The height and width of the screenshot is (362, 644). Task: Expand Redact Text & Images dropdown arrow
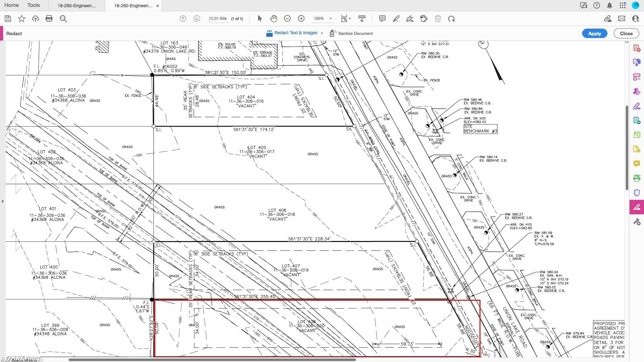(x=322, y=33)
